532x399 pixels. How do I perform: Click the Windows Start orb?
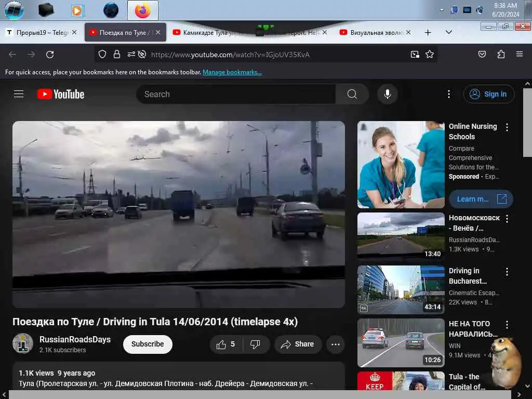[14, 10]
